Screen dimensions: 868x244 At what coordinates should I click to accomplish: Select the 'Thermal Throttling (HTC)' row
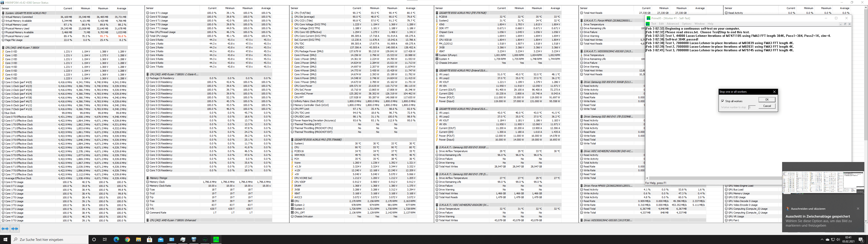point(354,124)
